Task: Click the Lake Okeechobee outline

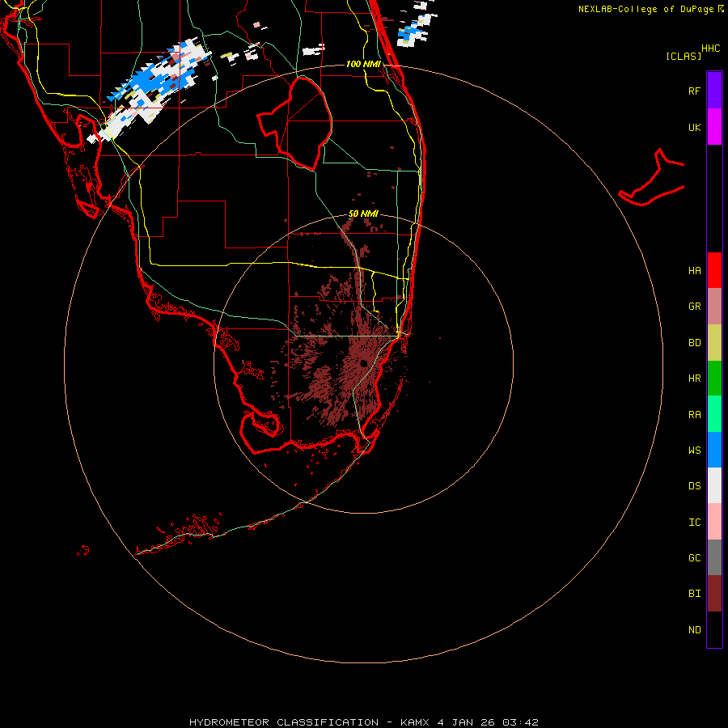Action: click(294, 123)
